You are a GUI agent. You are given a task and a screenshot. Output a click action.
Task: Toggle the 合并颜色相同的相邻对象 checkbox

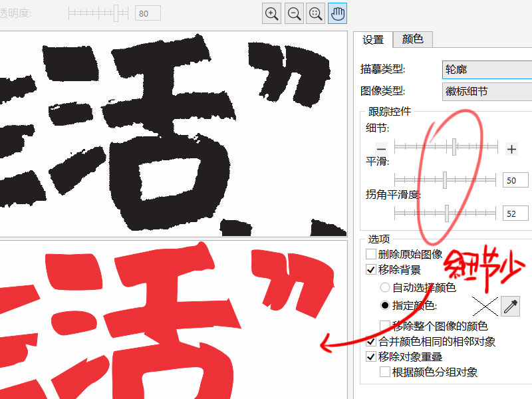pos(371,341)
